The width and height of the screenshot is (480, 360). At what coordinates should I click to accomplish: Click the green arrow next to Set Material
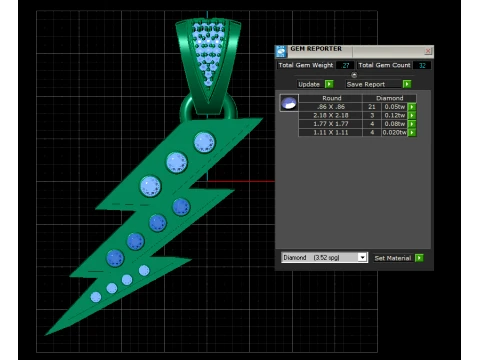(419, 258)
